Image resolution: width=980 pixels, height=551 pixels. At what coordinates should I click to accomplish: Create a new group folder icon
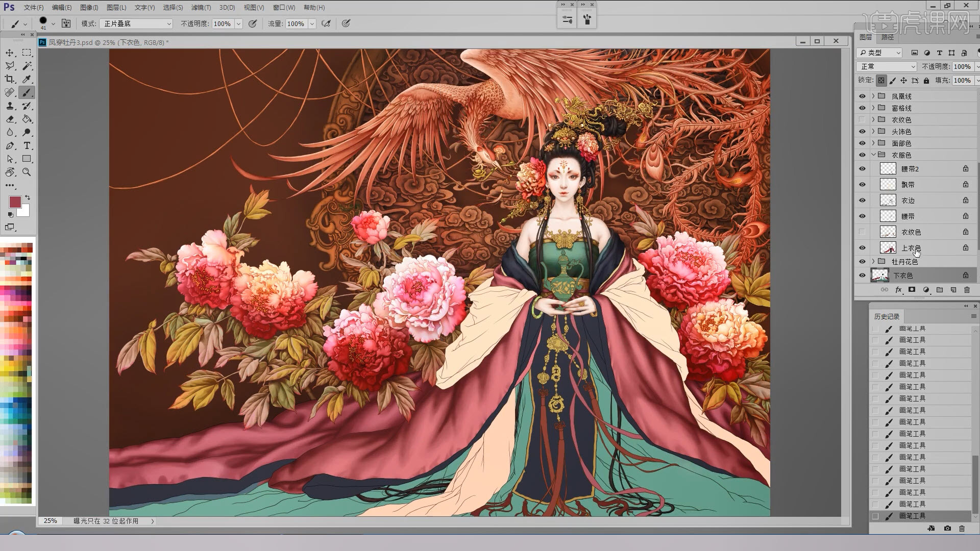point(940,290)
